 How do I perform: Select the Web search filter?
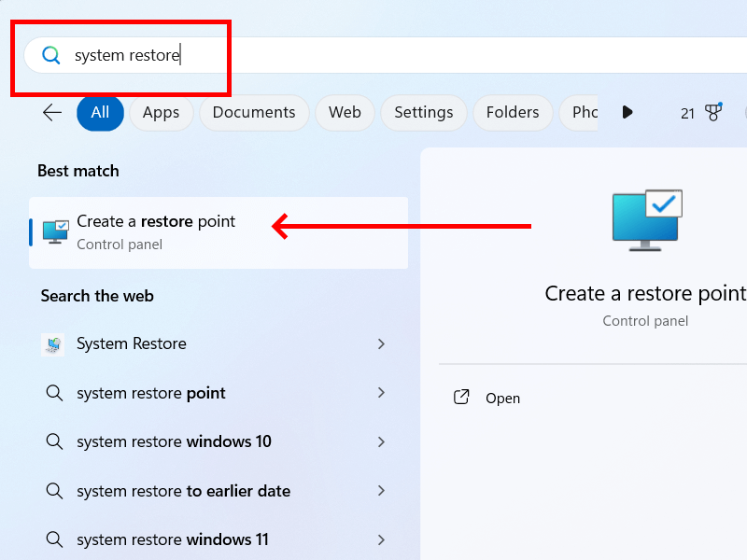pyautogui.click(x=345, y=112)
